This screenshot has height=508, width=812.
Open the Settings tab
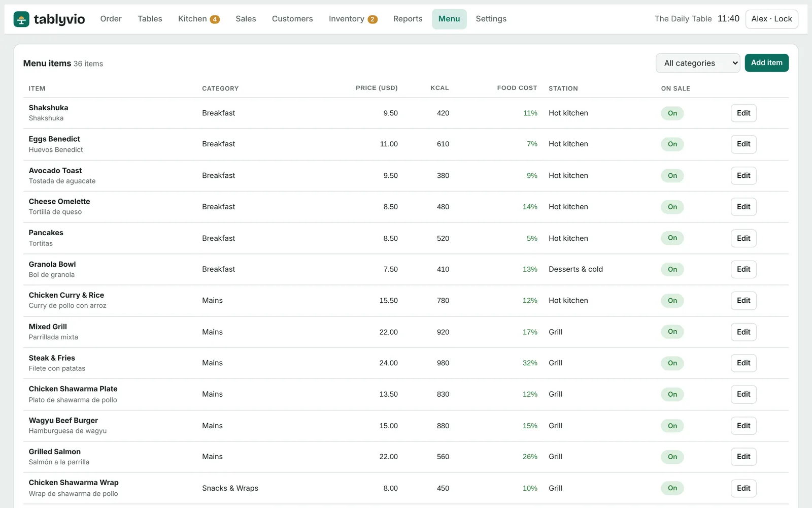(491, 19)
